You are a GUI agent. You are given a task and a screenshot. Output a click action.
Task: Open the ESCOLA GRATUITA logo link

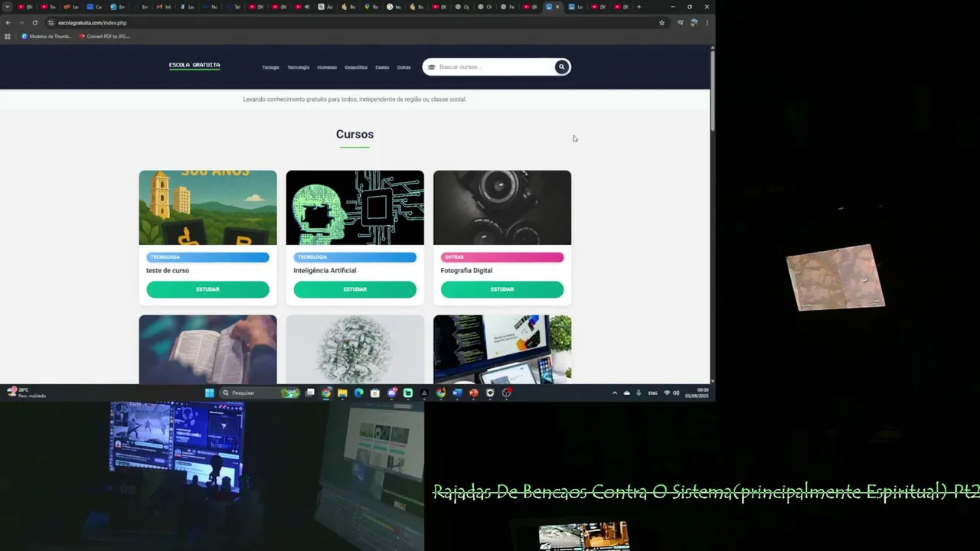[x=194, y=66]
